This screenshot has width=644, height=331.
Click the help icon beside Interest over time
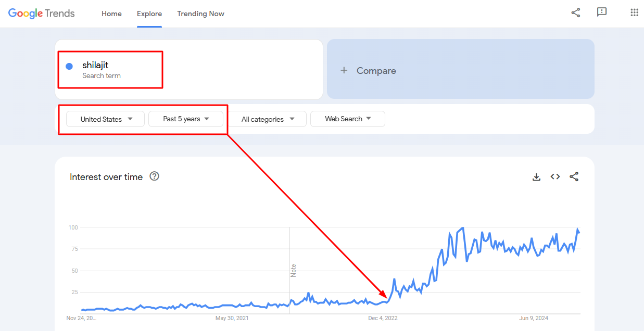tap(154, 176)
